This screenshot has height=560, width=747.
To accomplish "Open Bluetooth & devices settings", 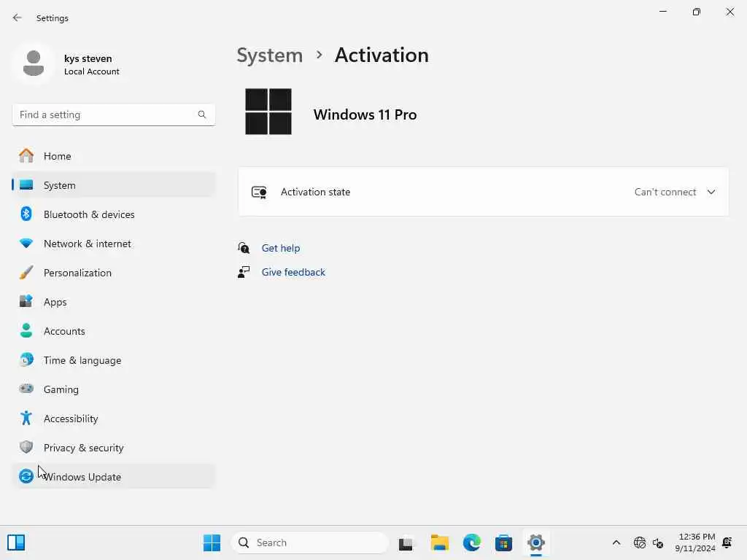I will (113, 214).
